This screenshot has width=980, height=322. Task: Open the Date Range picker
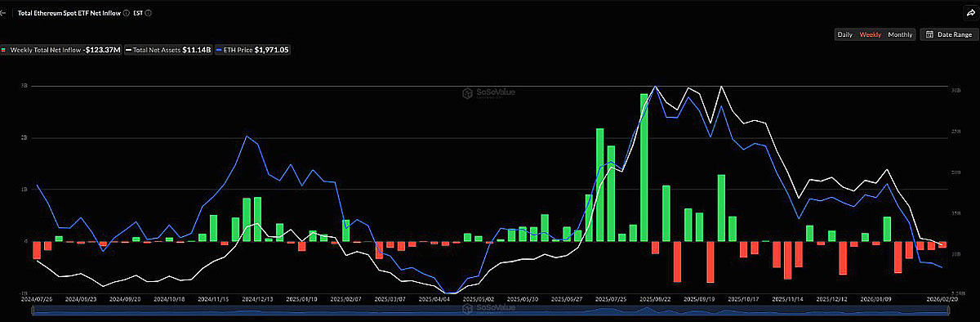[948, 34]
